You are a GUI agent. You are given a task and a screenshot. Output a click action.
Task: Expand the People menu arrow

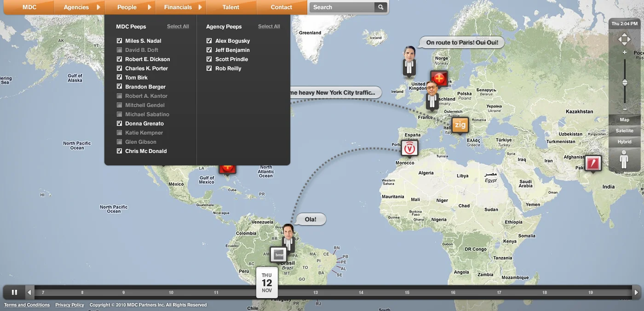tap(149, 7)
